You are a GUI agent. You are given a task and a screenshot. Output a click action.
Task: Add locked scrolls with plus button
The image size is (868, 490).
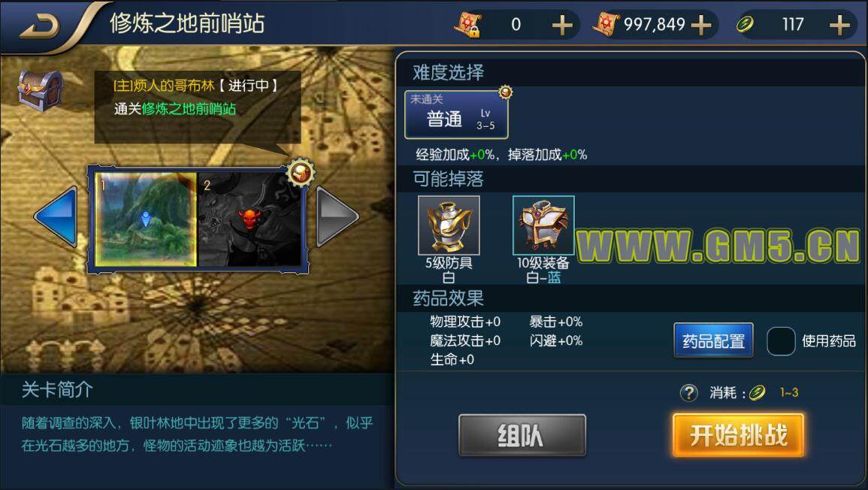tap(562, 25)
